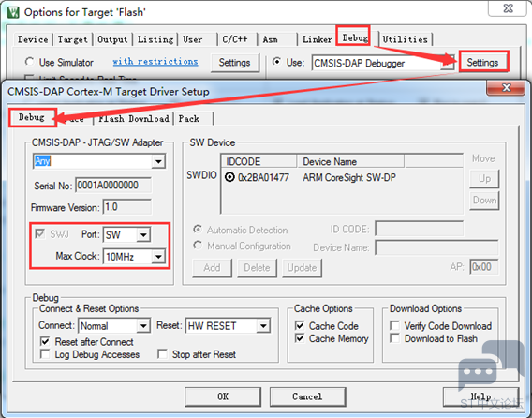The width and height of the screenshot is (532, 418).
Task: Click the Help button
Action: 480,396
